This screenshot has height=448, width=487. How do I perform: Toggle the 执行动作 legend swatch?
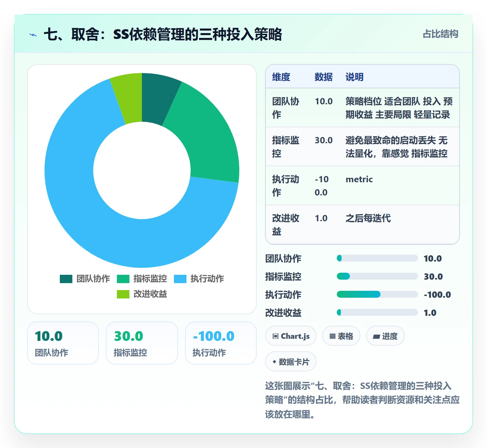tap(180, 279)
